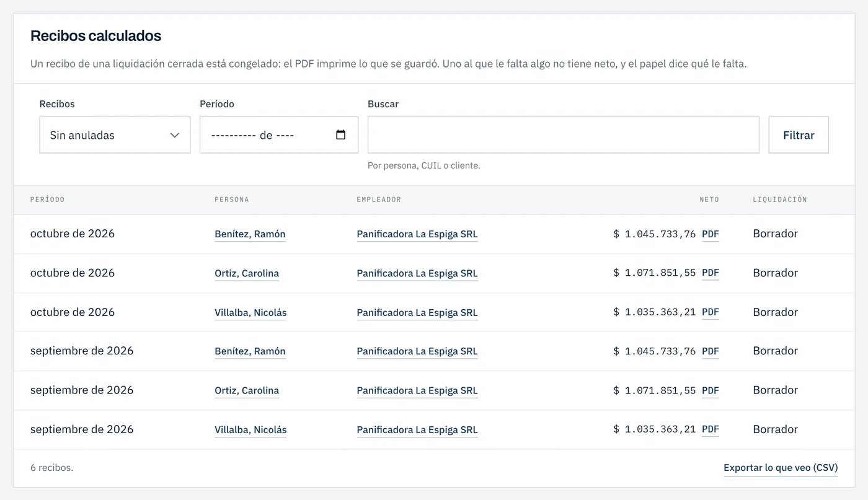Open PDF for Villalba, Nicolás octubre receipt

711,312
